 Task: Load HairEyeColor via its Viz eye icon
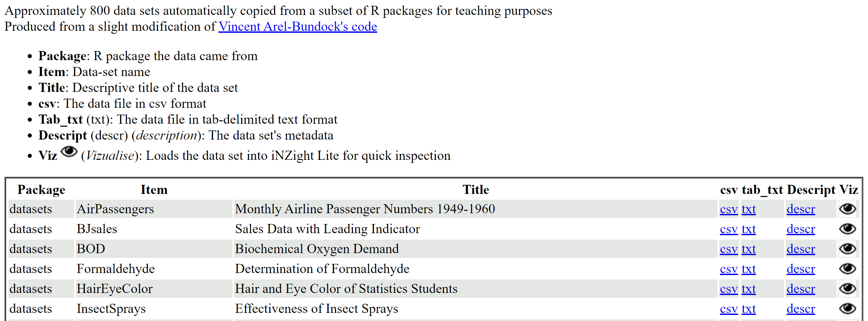click(x=847, y=289)
